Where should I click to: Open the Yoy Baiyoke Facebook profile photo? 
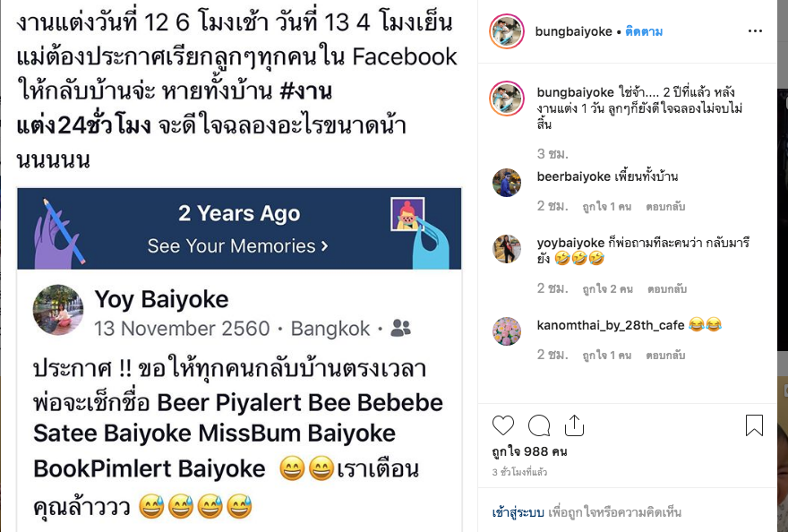coord(58,310)
